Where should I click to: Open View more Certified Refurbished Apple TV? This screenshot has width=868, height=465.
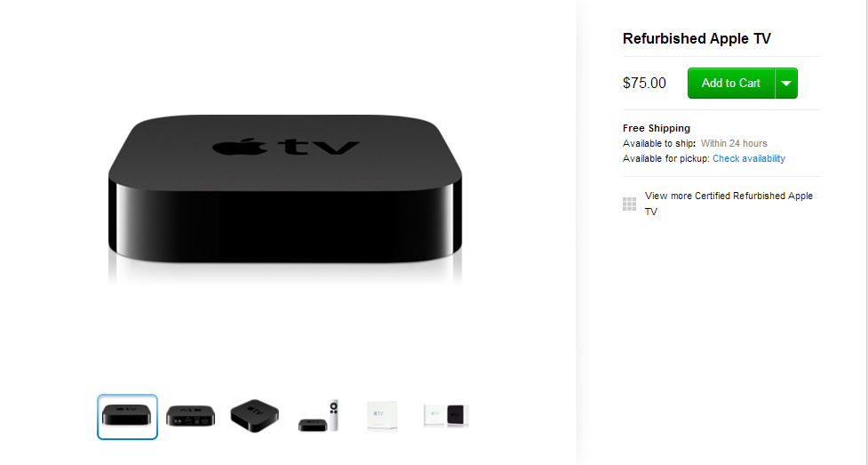pyautogui.click(x=729, y=204)
